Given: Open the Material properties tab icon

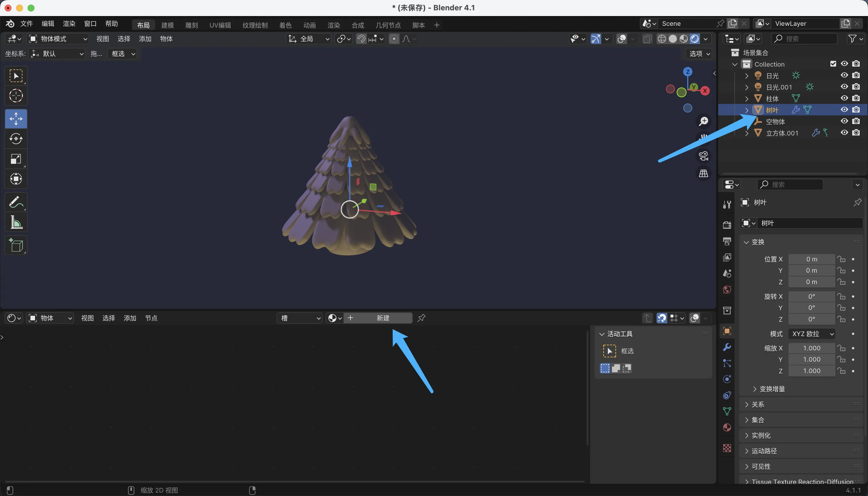Looking at the screenshot, I should coord(727,427).
